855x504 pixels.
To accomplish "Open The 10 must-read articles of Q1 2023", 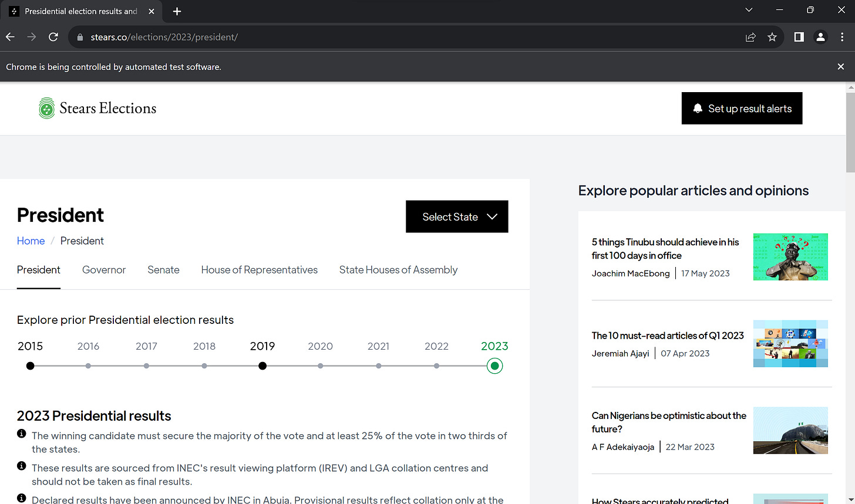I will (668, 336).
